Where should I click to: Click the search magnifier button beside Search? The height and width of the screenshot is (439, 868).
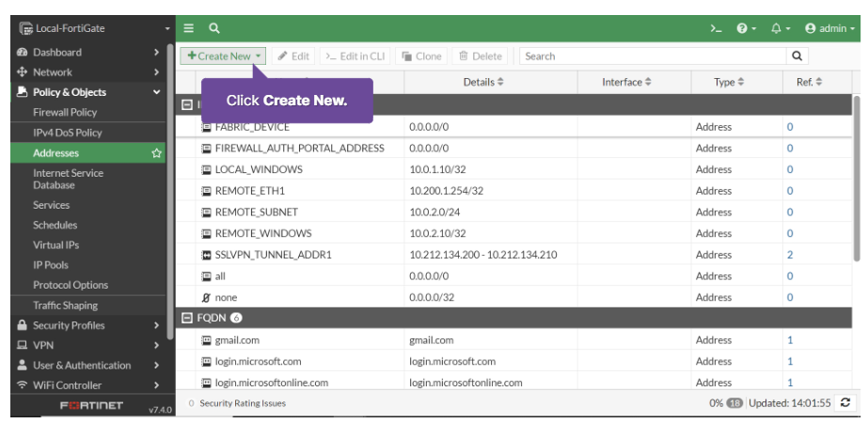pyautogui.click(x=797, y=55)
